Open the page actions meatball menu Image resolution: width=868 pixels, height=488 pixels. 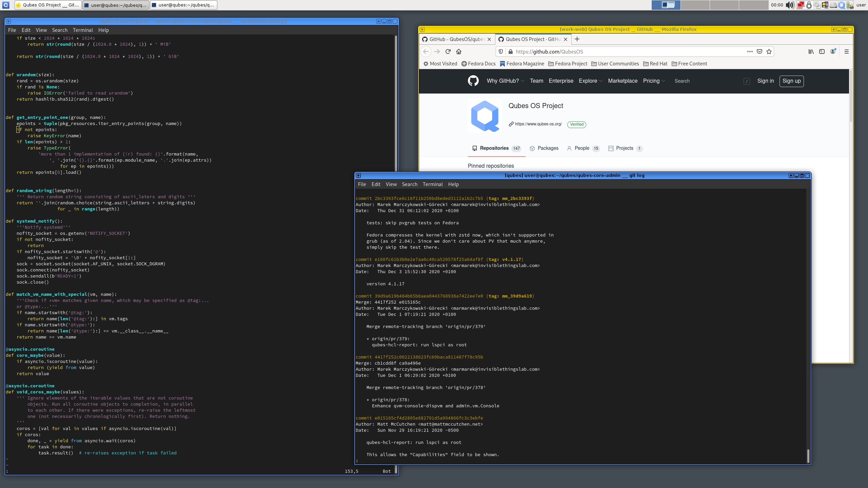click(x=749, y=52)
